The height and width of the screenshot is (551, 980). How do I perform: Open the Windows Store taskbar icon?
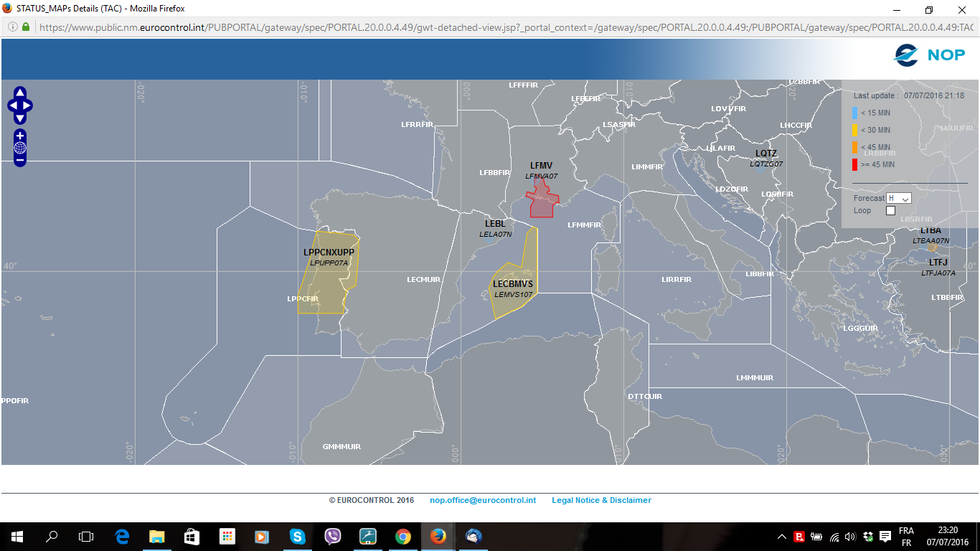click(x=192, y=536)
